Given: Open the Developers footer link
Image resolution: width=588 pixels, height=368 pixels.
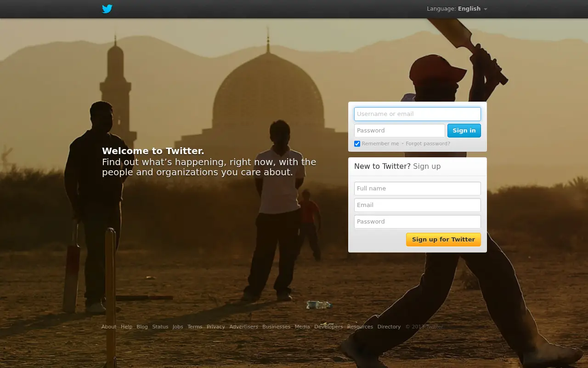Looking at the screenshot, I should tap(328, 327).
